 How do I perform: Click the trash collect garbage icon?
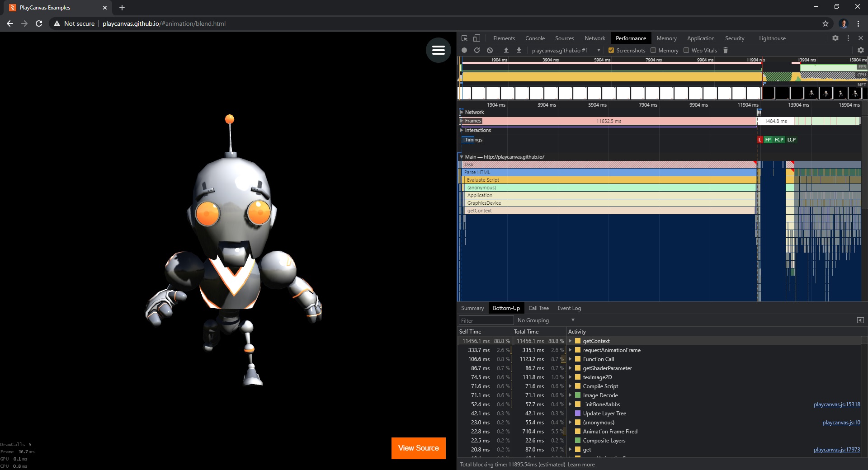(x=726, y=50)
